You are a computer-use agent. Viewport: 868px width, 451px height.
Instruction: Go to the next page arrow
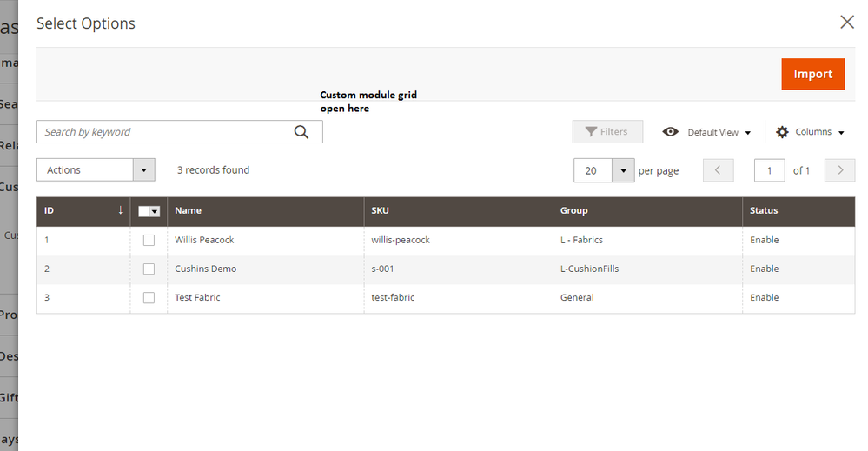tap(839, 170)
